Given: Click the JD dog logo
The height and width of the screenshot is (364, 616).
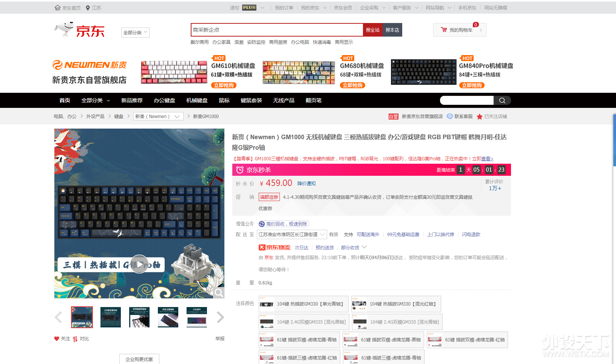Looking at the screenshot, I should [64, 29].
